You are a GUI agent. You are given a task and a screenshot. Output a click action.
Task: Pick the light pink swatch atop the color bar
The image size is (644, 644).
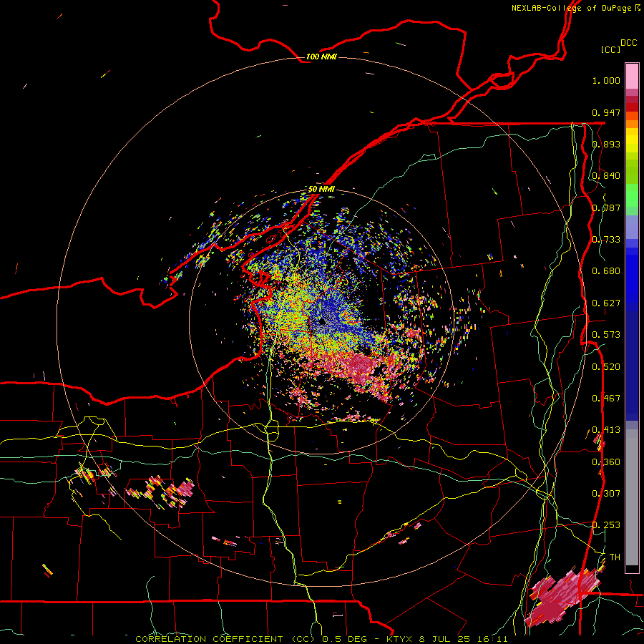[x=632, y=76]
